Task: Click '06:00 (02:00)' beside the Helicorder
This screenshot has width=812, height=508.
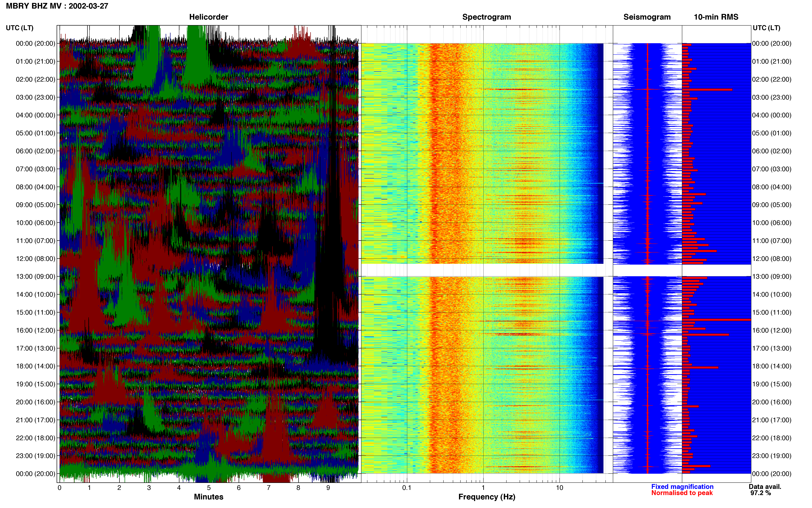Action: point(36,151)
